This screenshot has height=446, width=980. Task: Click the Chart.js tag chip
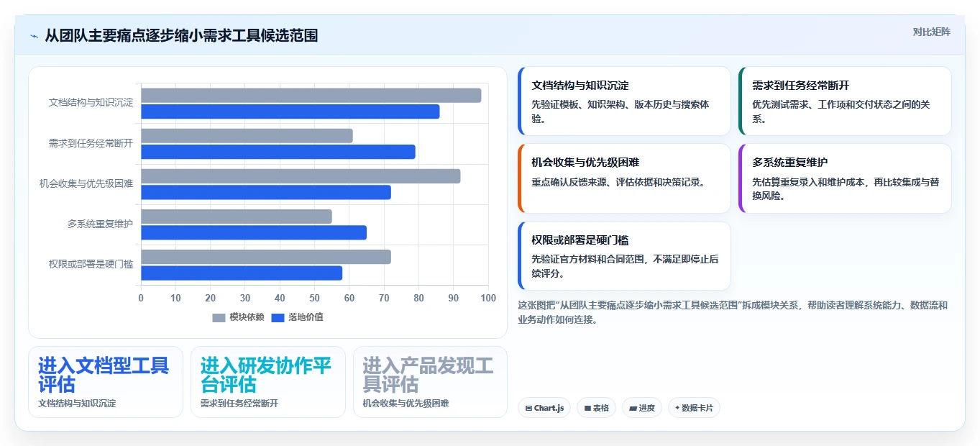pyautogui.click(x=544, y=408)
